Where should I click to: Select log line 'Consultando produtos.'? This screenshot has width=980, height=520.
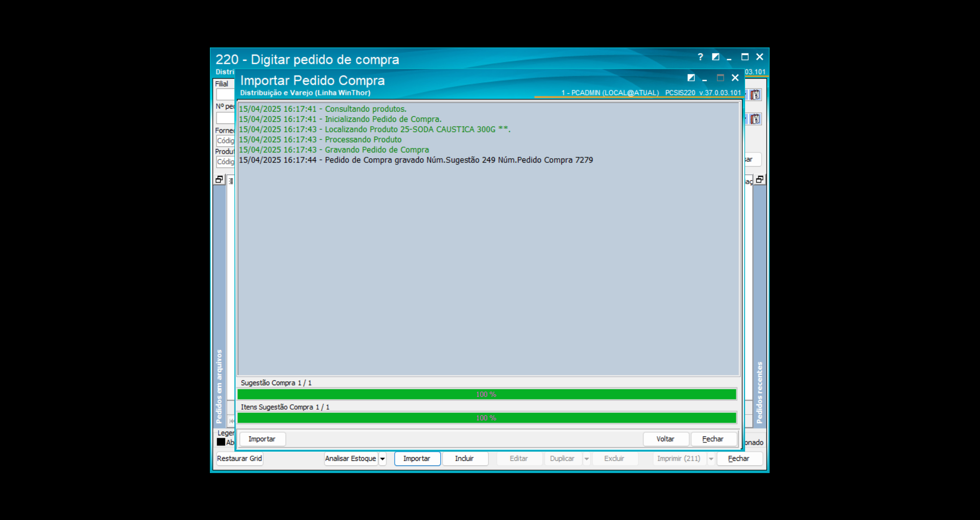pos(323,109)
